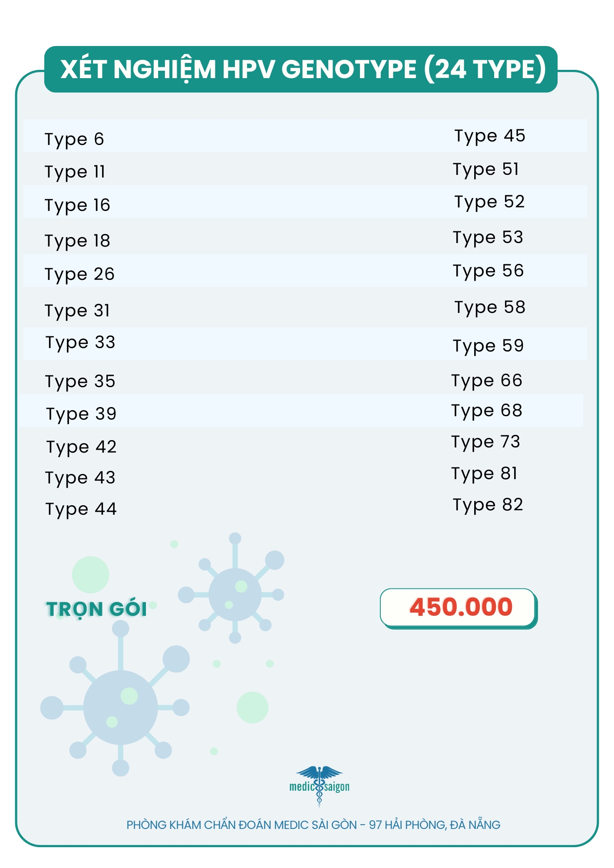Image resolution: width=614 pixels, height=868 pixels.
Task: Click the Type 31 item
Action: click(x=77, y=311)
